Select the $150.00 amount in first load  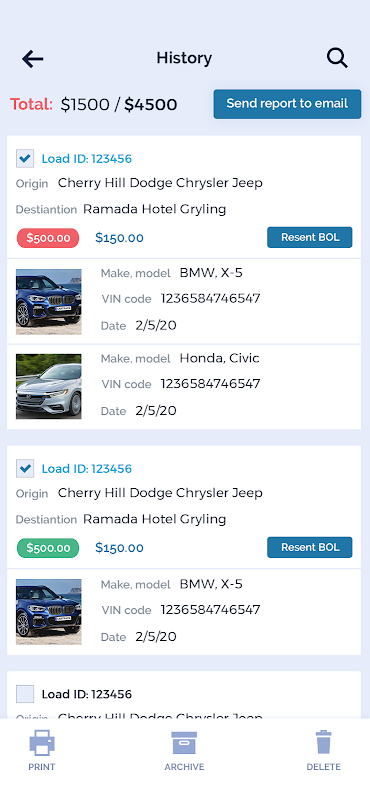[119, 238]
